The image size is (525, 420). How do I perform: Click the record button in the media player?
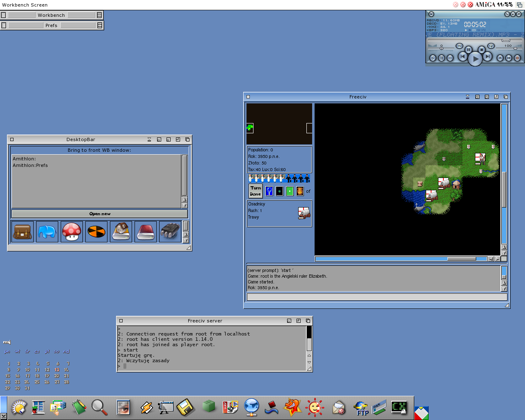pos(518,58)
